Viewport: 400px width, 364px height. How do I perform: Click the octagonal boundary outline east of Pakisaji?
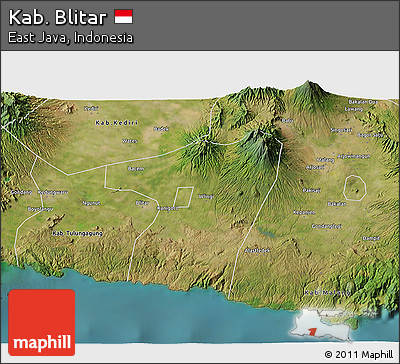[x=355, y=188]
